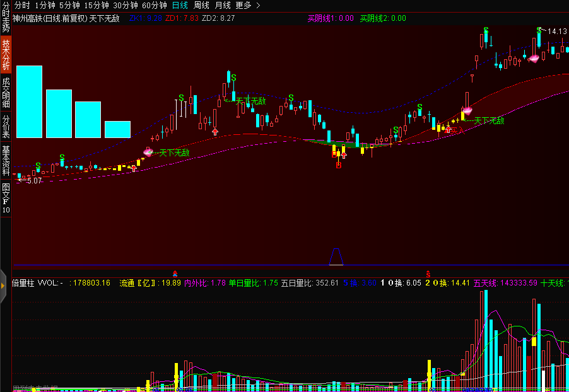Open the 分时走势 sidebar view
Image resolution: width=569 pixels, height=392 pixels.
tap(6, 16)
